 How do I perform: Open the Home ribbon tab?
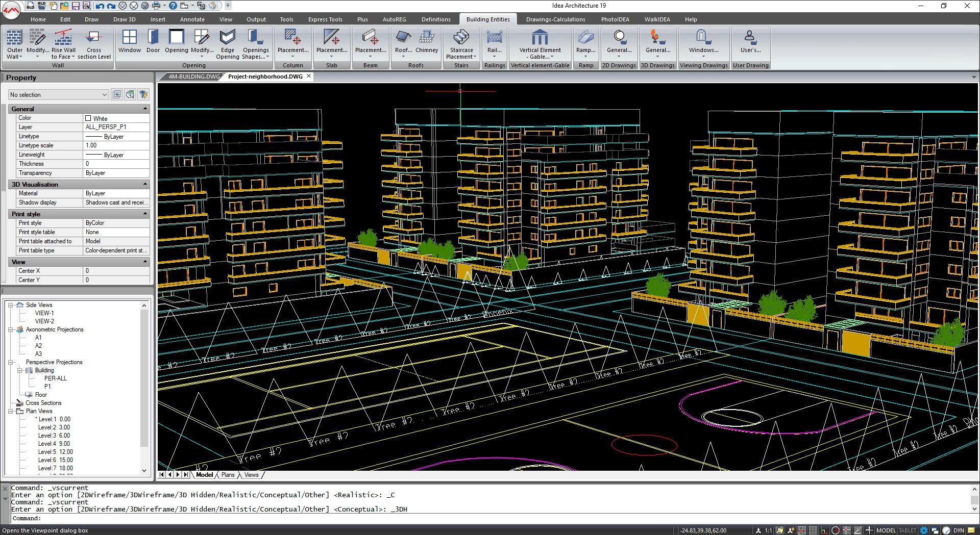pyautogui.click(x=38, y=19)
